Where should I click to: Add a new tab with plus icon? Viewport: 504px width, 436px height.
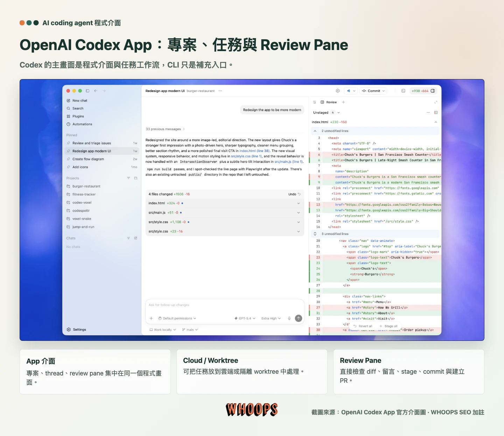click(x=343, y=102)
